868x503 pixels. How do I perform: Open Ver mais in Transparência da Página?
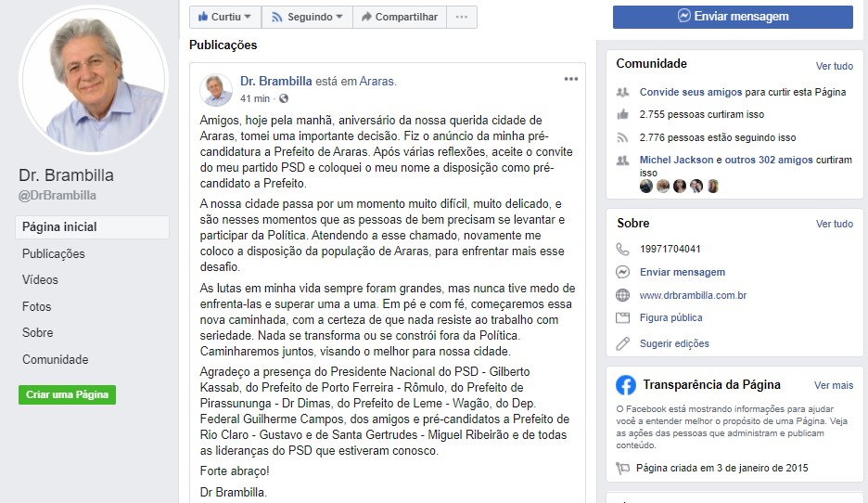click(x=833, y=385)
